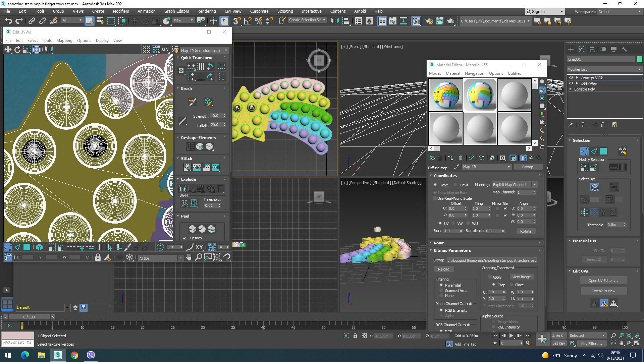Click the Open UV Editor button

pos(603,281)
